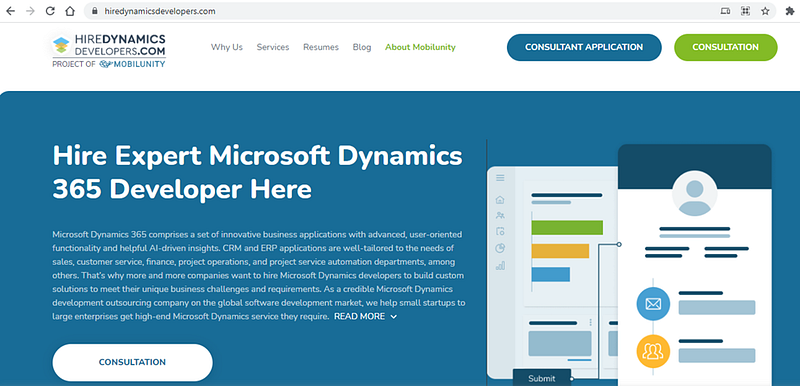Click the vertical dots icon in illustration card
This screenshot has height=386, width=800.
pos(590,322)
